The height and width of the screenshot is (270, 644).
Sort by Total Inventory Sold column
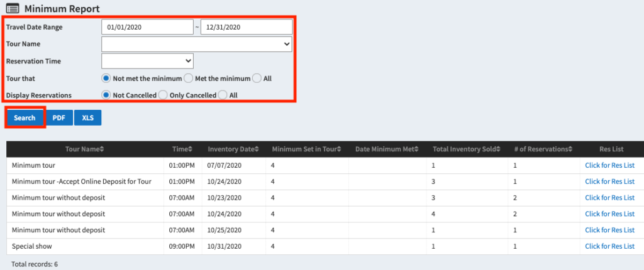point(467,149)
